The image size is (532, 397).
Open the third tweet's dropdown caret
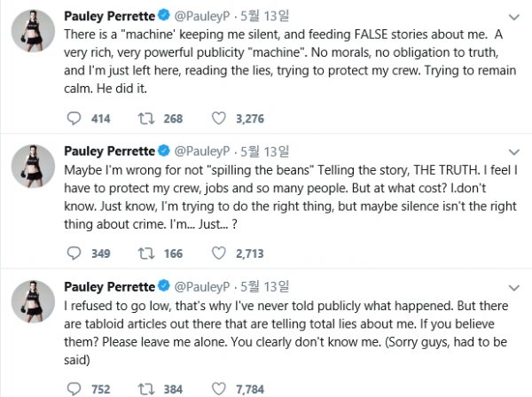pyautogui.click(x=512, y=288)
